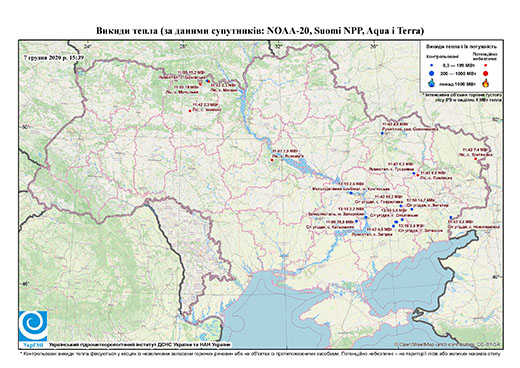This screenshot has width=520, height=368.
Task: Click the blue marker labelled 12:50 14.7 MW
Action: pos(412,209)
